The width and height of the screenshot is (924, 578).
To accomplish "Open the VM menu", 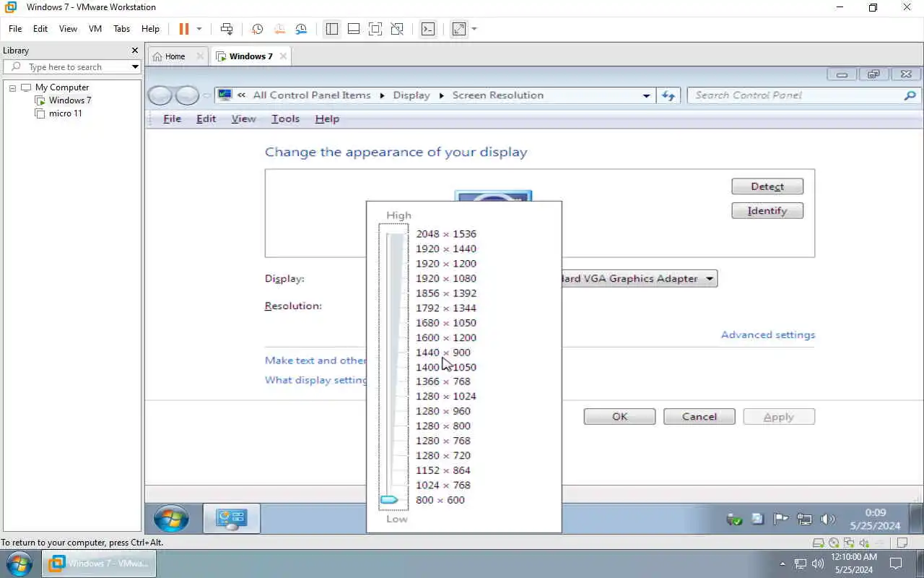I will click(95, 29).
